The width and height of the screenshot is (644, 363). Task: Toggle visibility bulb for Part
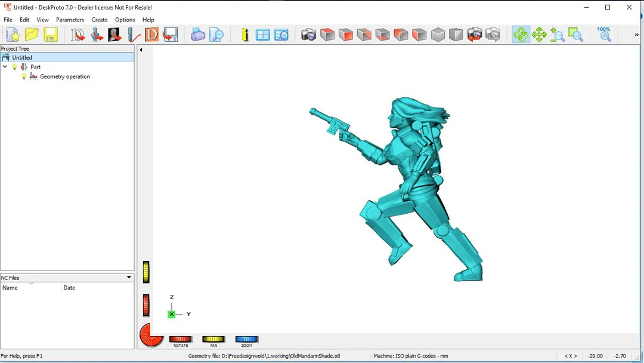(x=15, y=67)
